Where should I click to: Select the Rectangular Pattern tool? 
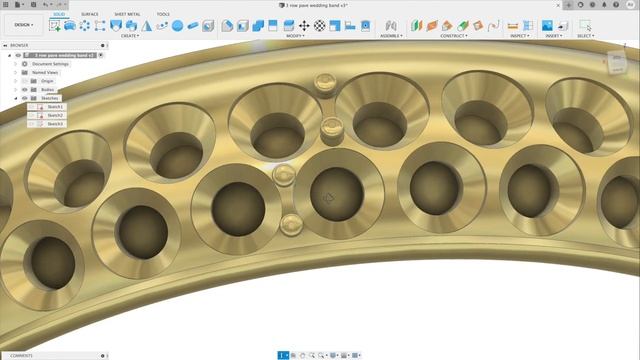point(100,26)
